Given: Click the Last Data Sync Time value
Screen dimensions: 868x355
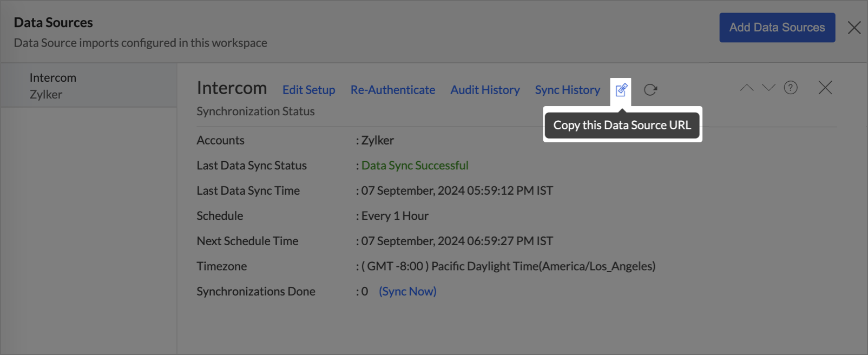Looking at the screenshot, I should (457, 190).
